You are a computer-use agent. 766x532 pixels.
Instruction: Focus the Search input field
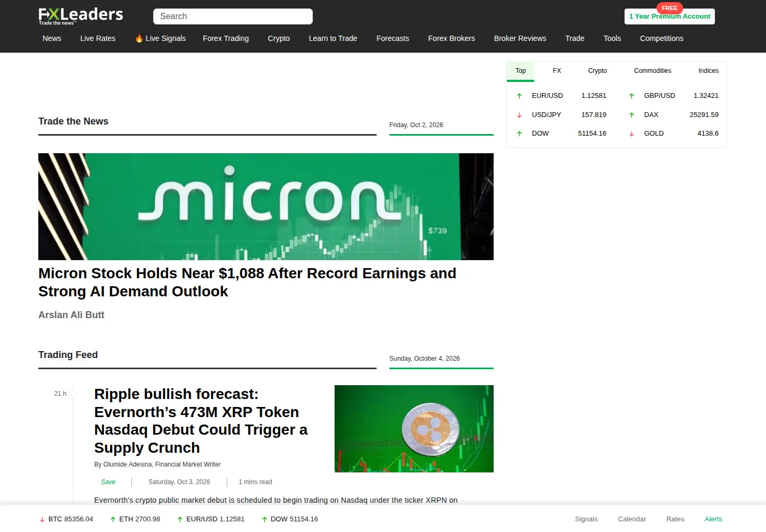(x=233, y=16)
